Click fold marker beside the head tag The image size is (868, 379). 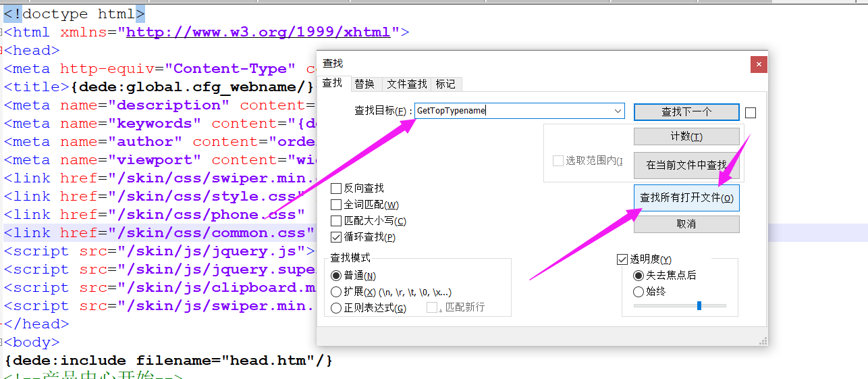coord(2,50)
